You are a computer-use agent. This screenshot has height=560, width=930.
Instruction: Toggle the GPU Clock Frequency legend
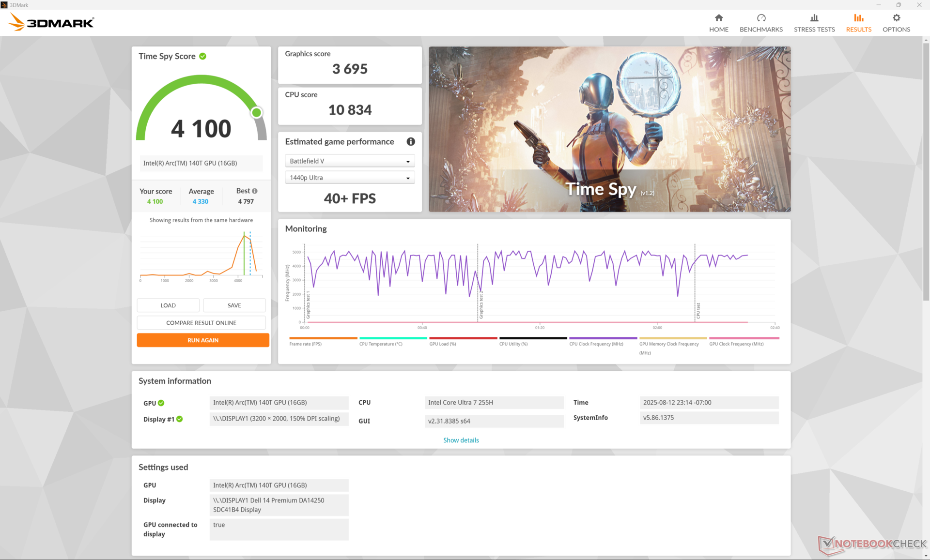(x=744, y=341)
